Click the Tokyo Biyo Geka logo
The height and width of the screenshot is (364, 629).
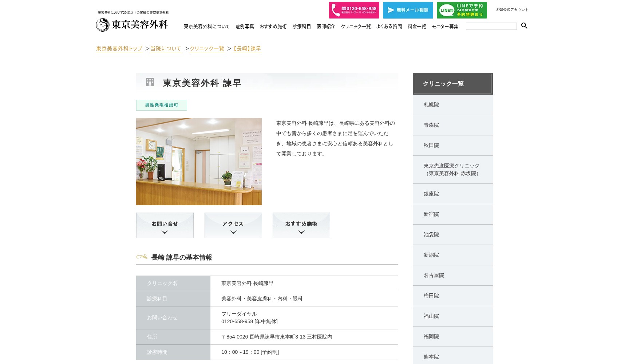pos(132,25)
